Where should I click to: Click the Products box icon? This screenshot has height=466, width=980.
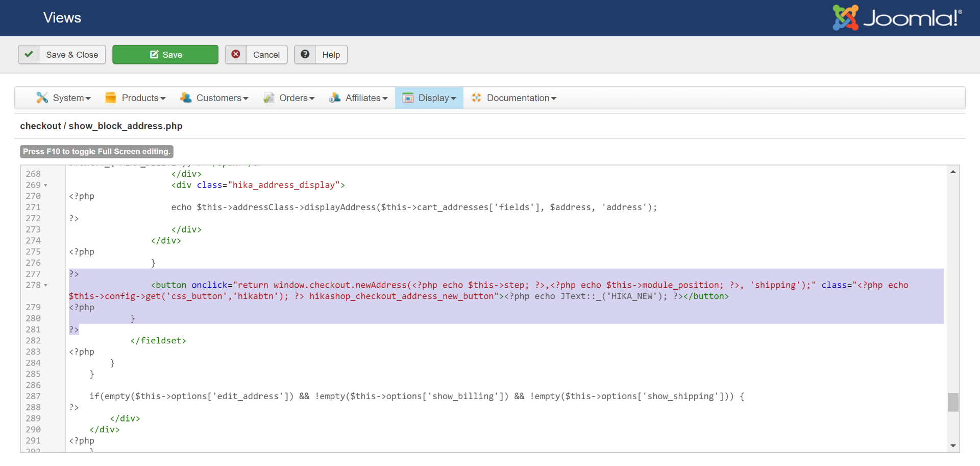110,98
